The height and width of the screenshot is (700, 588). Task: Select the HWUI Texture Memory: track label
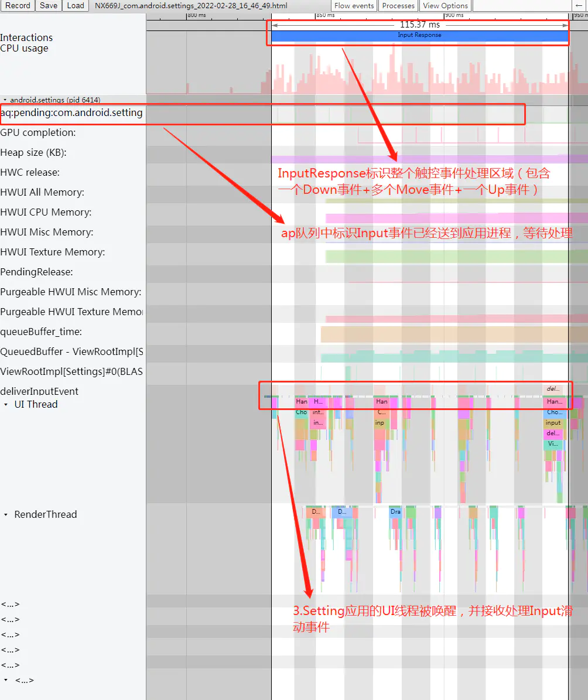pyautogui.click(x=53, y=252)
